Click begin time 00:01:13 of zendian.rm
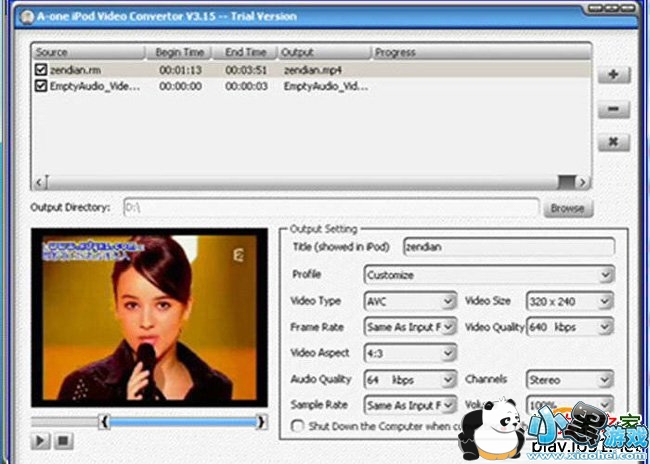Screen dimensions: 650x464 coord(180,70)
